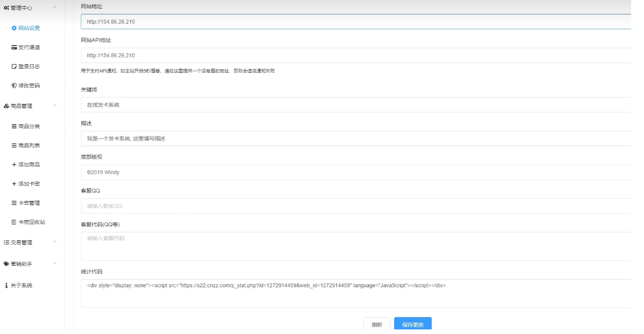Open the 卡密管理 menu item
The height and width of the screenshot is (334, 644).
(x=29, y=203)
